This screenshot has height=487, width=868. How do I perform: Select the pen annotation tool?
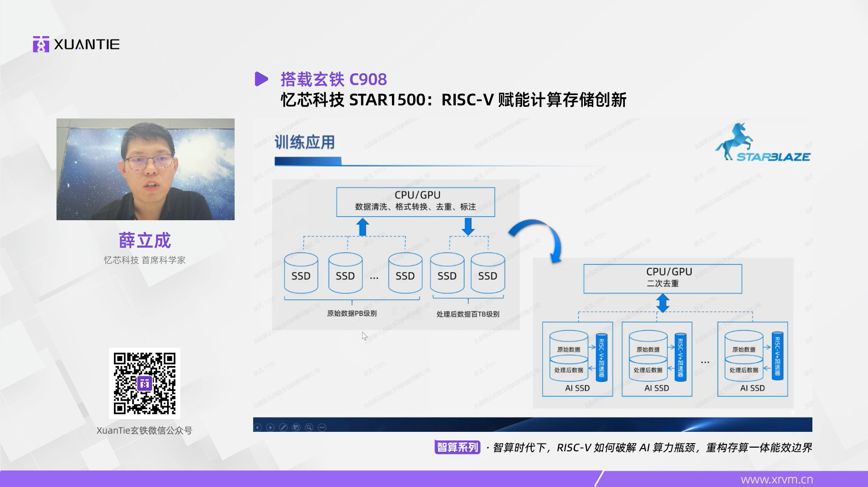[283, 427]
